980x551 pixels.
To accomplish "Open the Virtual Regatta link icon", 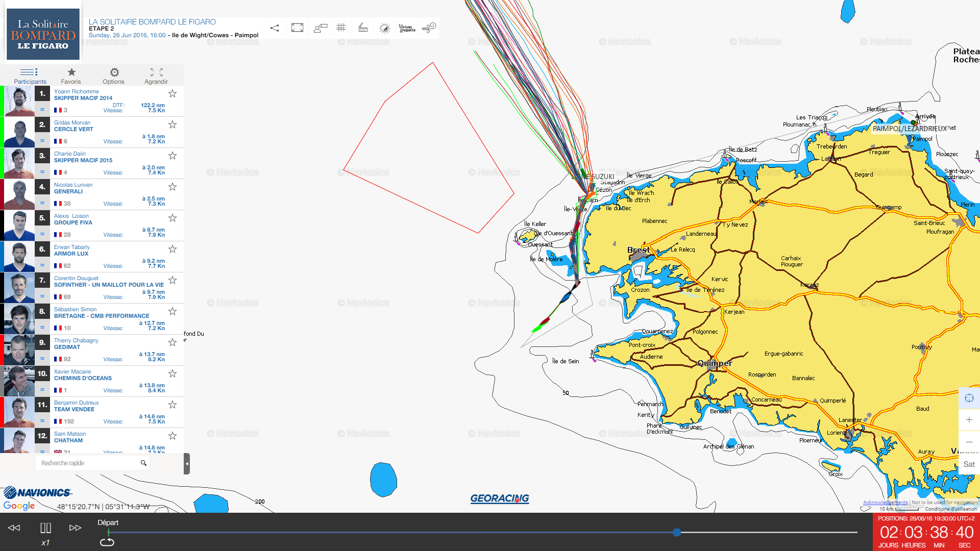I will [407, 28].
